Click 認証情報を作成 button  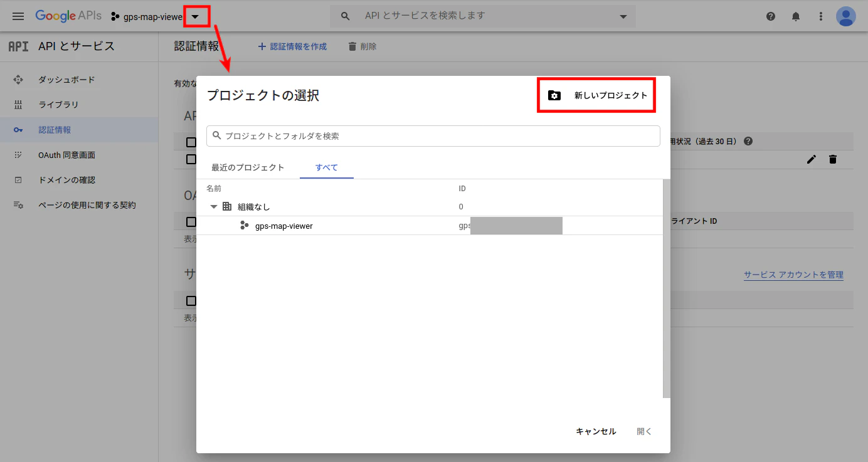[292, 46]
